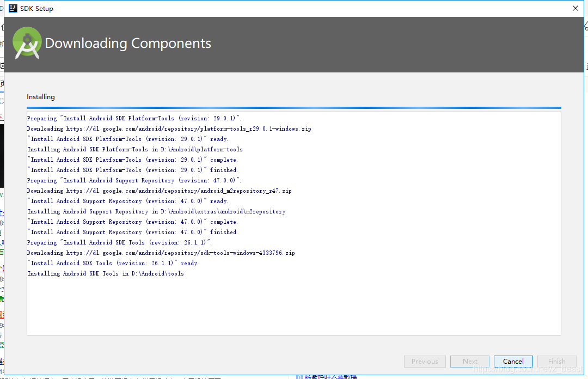Click the Platform-Tools "complete" log line
This screenshot has height=379, width=588.
tap(132, 160)
